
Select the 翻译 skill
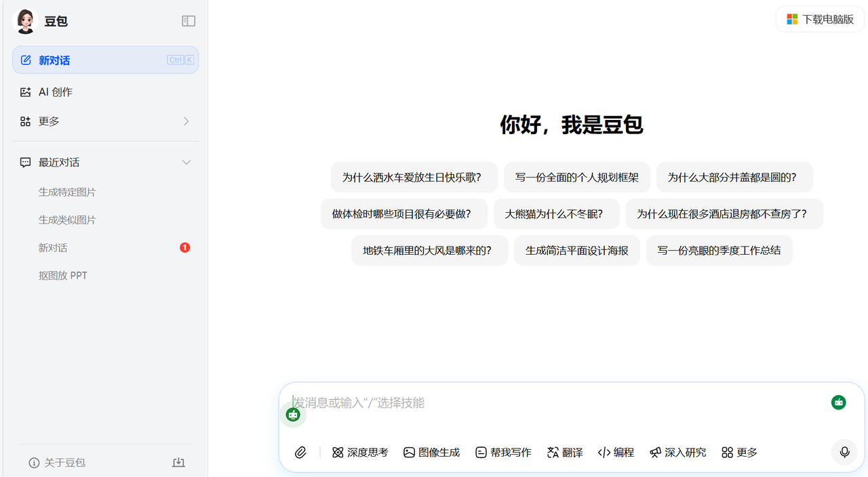pos(565,453)
